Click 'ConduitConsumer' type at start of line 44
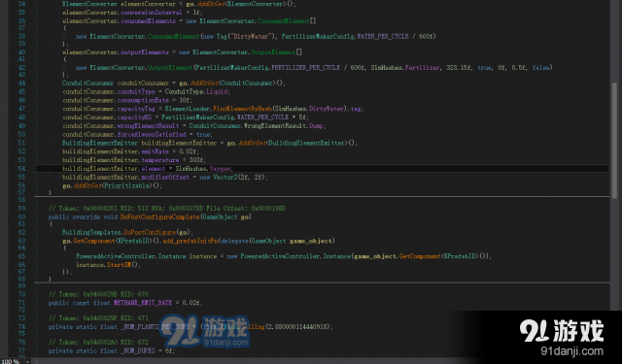Screen dimensions: 622x364 (87, 83)
